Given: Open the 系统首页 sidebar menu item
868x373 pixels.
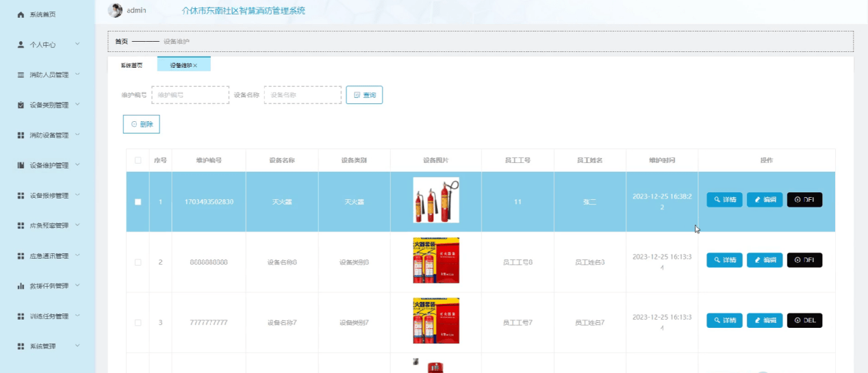Looking at the screenshot, I should 47,14.
